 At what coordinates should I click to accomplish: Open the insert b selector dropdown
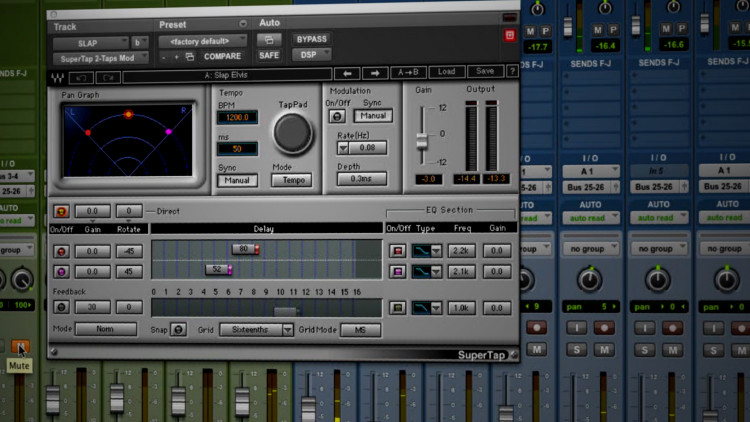coord(140,43)
